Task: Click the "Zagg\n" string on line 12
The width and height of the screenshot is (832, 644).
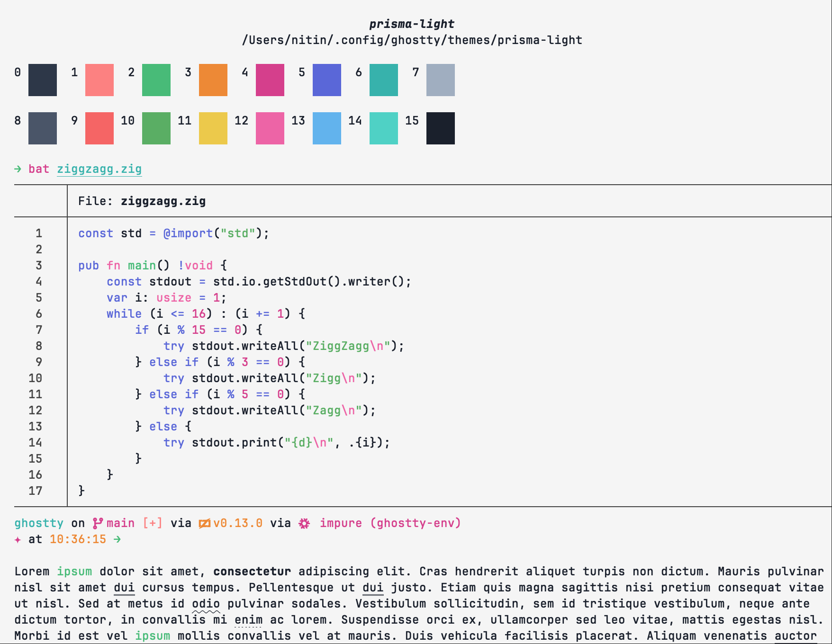Action: click(334, 411)
